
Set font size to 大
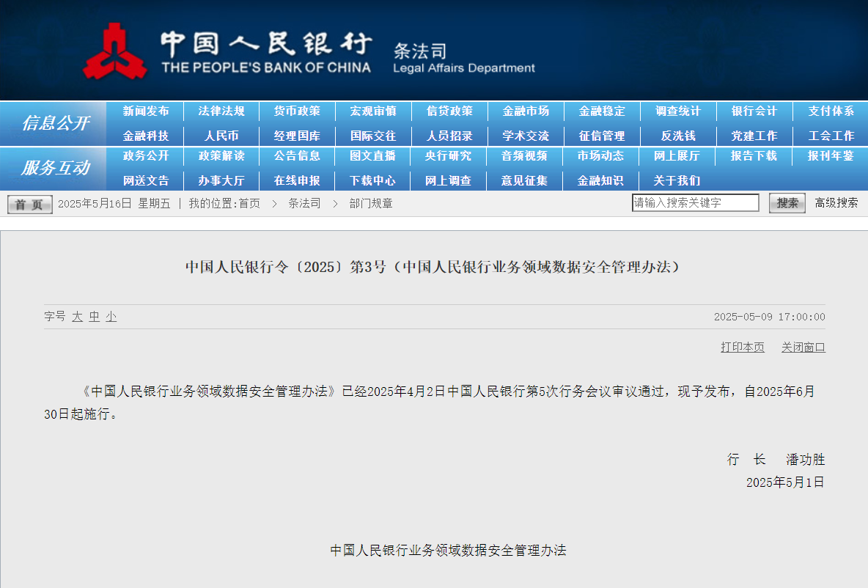point(78,317)
